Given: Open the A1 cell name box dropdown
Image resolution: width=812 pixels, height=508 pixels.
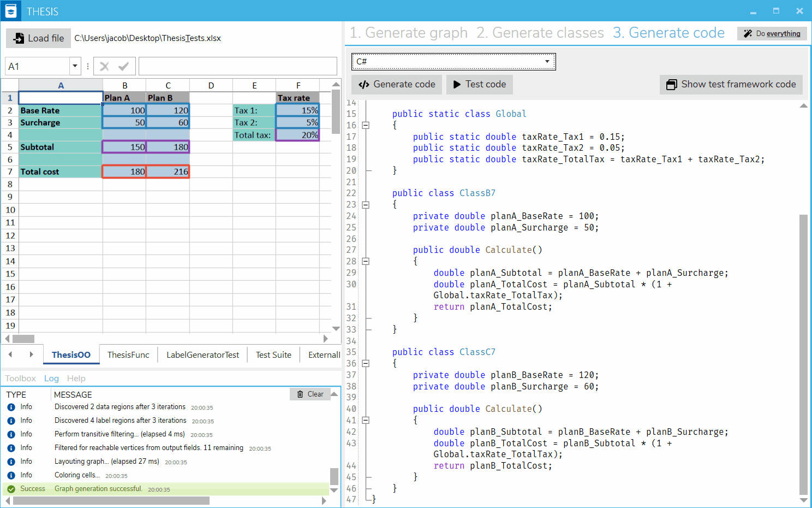Looking at the screenshot, I should tap(75, 67).
